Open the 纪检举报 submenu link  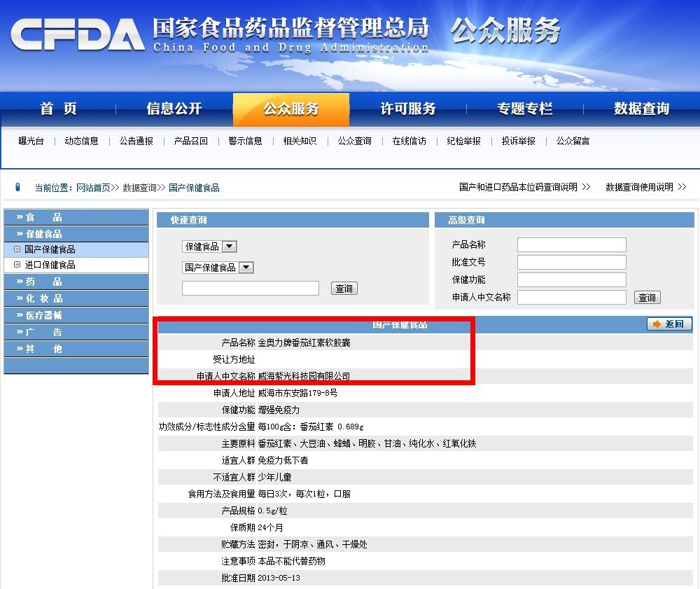464,141
